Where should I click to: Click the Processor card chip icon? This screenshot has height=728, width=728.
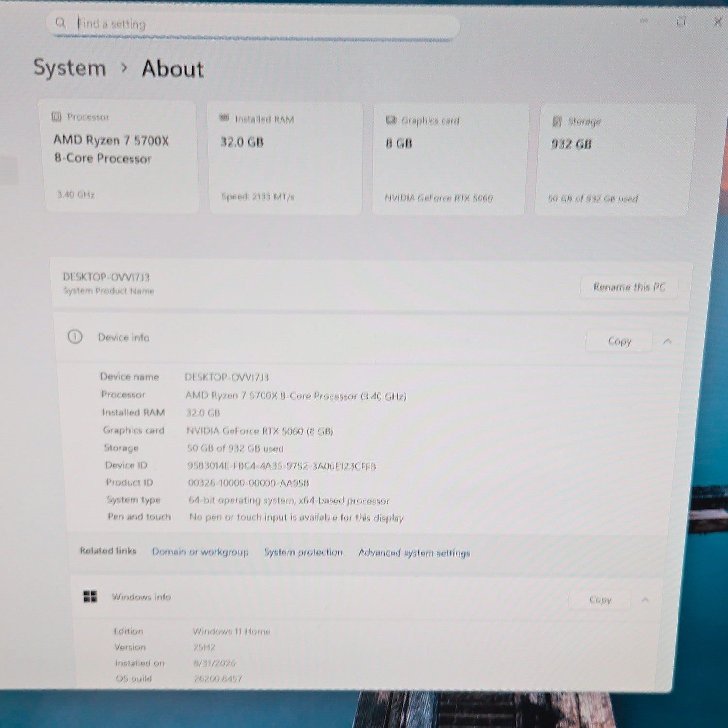pyautogui.click(x=56, y=116)
